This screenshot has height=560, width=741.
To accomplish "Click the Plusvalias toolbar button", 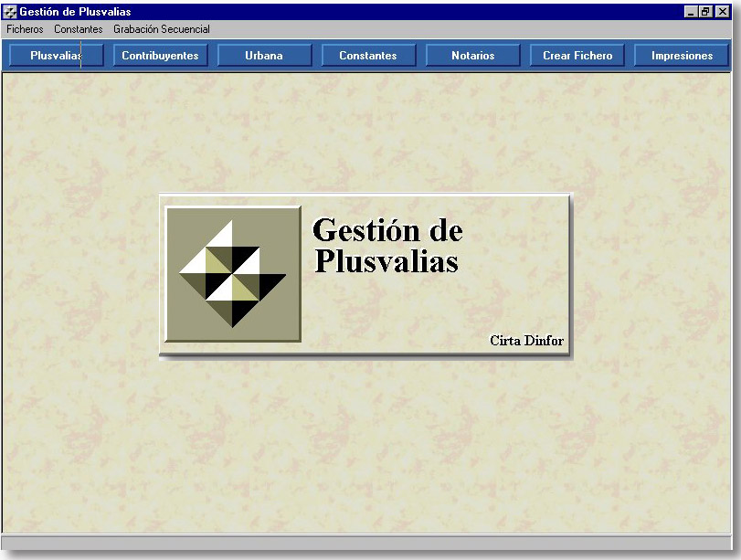I will pyautogui.click(x=57, y=56).
